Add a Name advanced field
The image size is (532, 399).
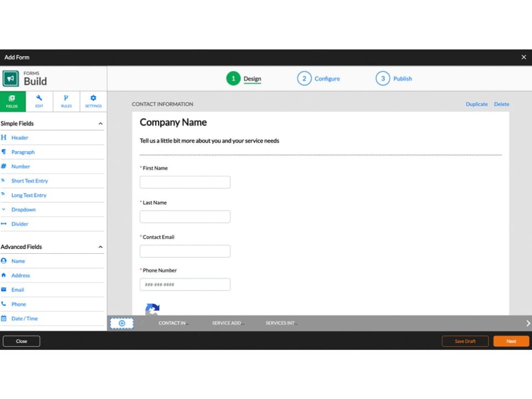[18, 260]
